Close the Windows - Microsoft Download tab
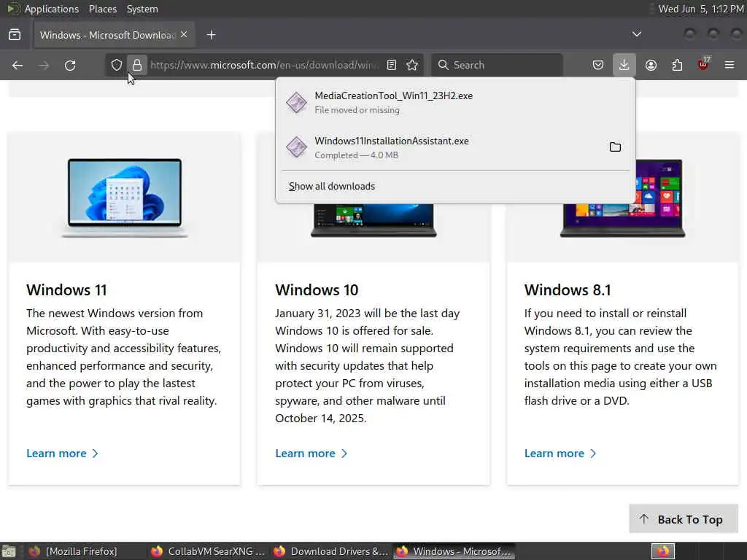 tap(184, 35)
